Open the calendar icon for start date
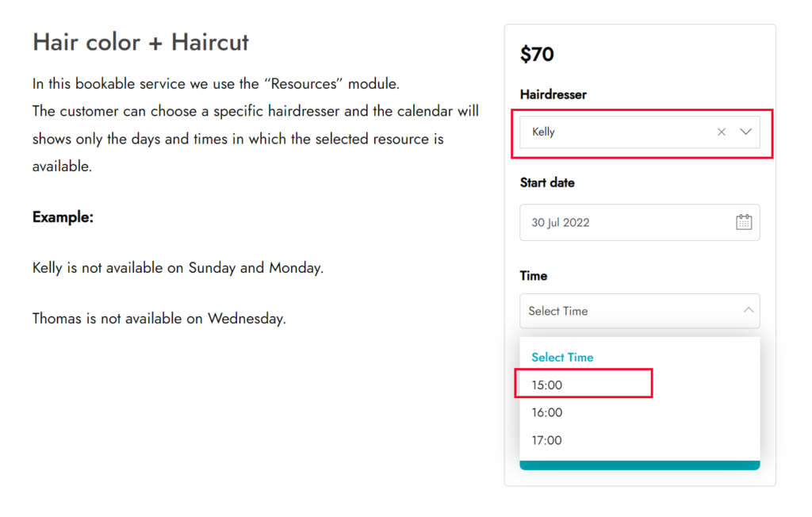Image resolution: width=812 pixels, height=517 pixels. [744, 222]
